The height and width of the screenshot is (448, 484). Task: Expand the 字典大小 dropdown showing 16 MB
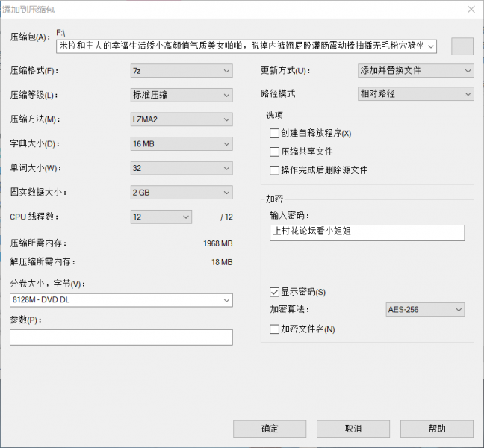(181, 143)
